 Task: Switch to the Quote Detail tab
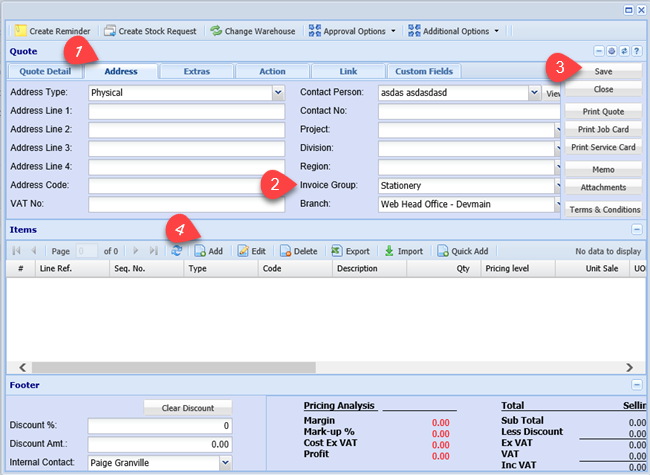pos(45,71)
